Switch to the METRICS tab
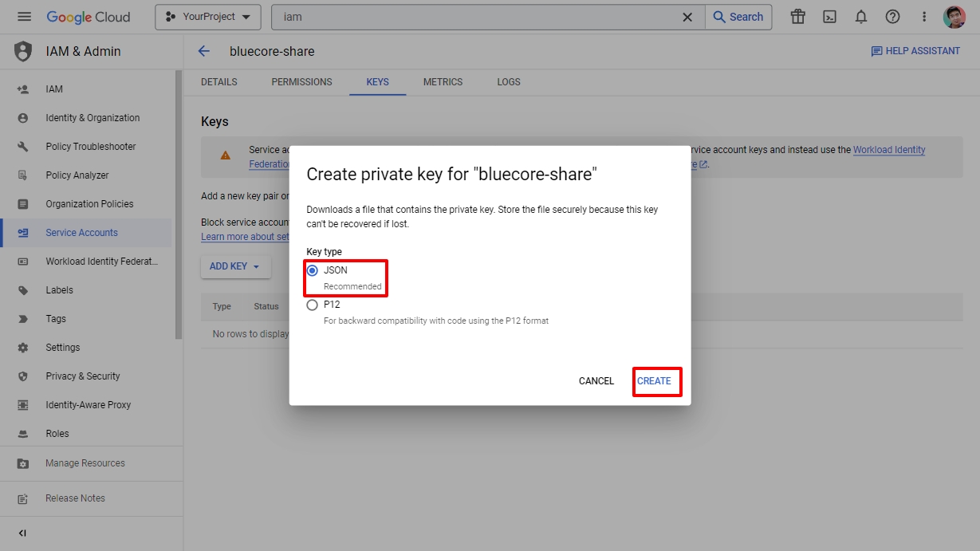980x551 pixels. 443,82
